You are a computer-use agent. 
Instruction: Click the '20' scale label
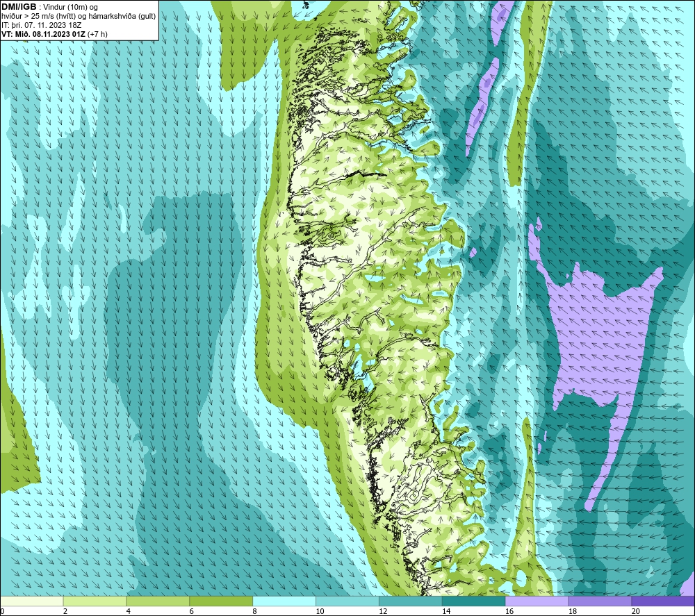click(x=635, y=612)
